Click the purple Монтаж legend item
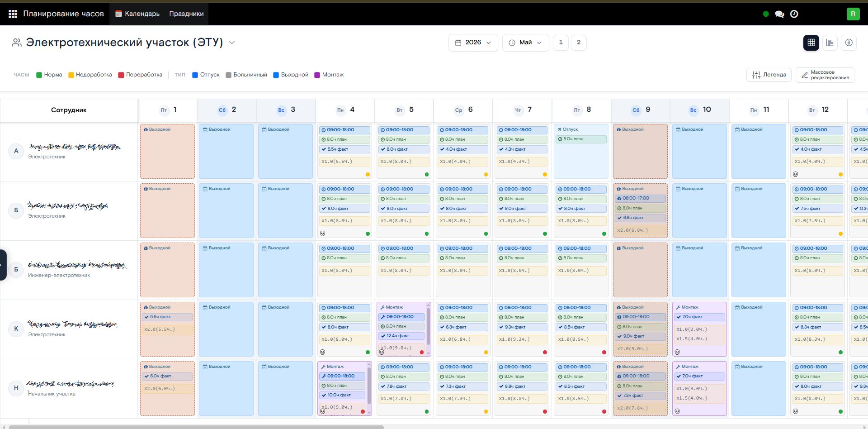Image resolution: width=868 pixels, height=429 pixels. click(329, 75)
